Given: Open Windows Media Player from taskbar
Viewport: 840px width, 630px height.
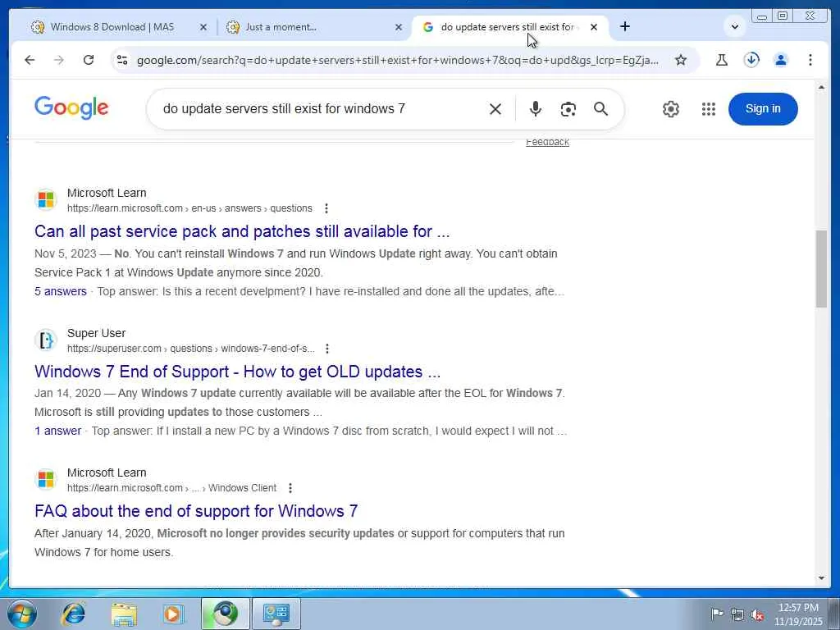Looking at the screenshot, I should tap(173, 614).
